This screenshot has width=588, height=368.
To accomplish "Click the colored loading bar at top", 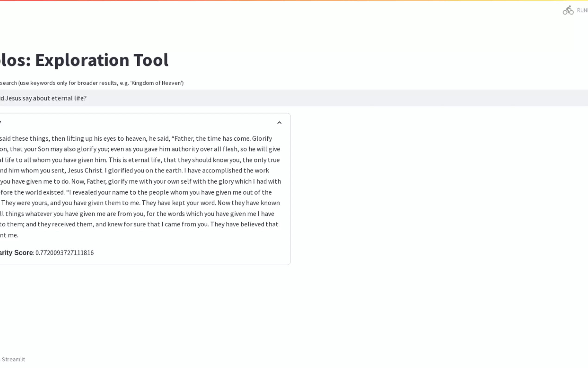I will click(x=294, y=0).
